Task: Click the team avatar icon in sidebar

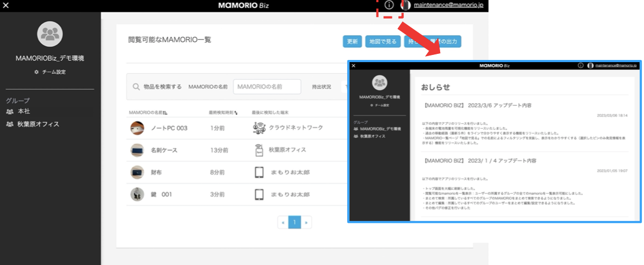Action: pos(50,35)
